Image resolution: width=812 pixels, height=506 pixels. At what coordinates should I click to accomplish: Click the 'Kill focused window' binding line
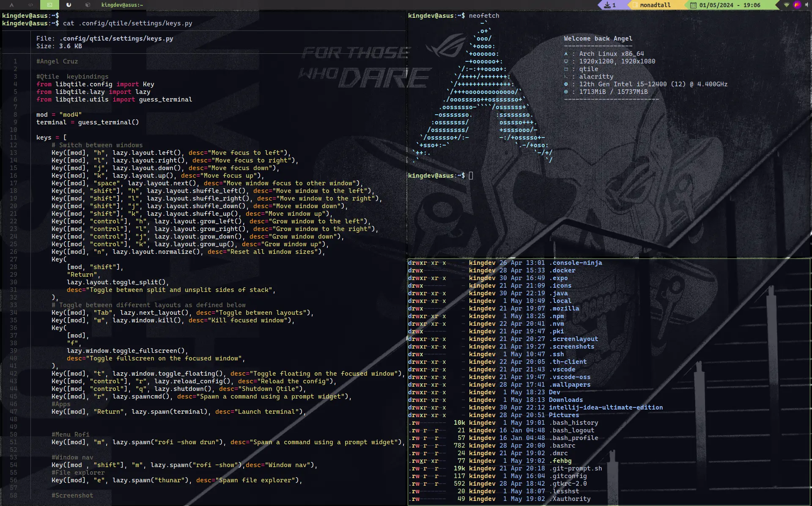173,320
